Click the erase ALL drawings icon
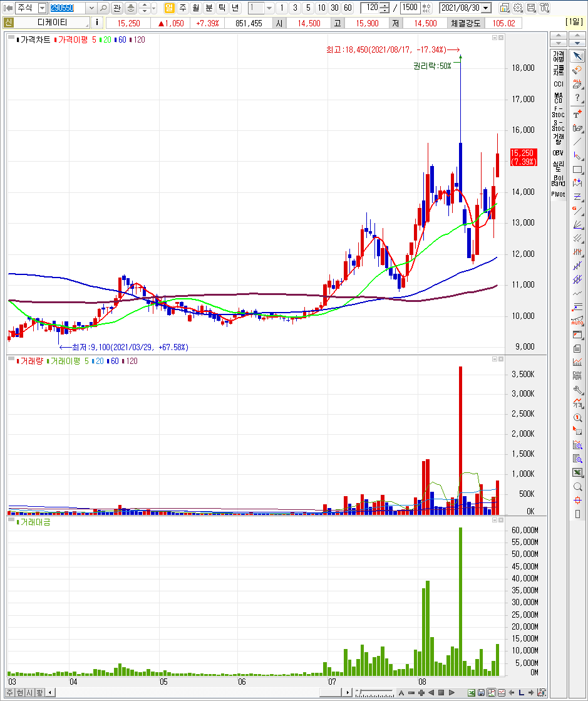The width and height of the screenshot is (588, 701). click(578, 83)
